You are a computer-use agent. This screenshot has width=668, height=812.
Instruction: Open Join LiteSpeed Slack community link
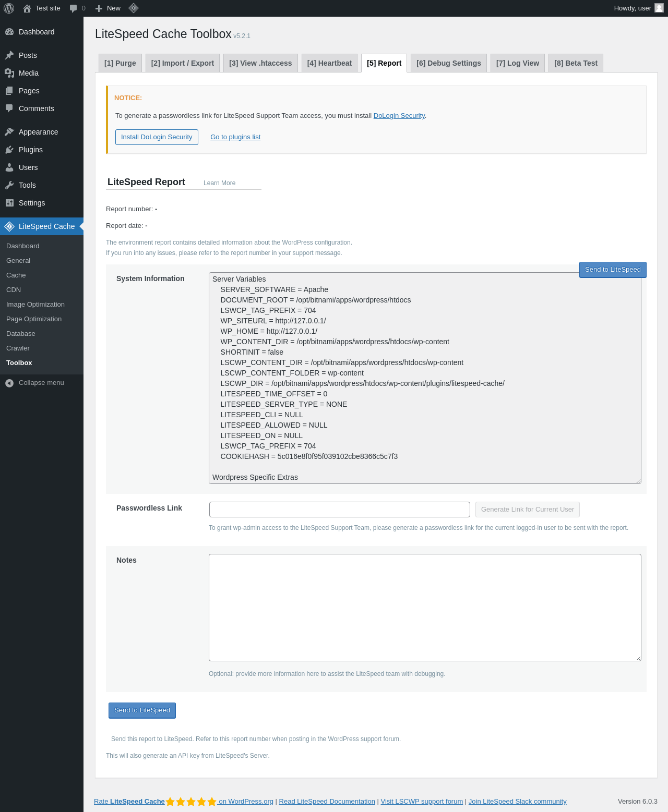[x=518, y=802]
